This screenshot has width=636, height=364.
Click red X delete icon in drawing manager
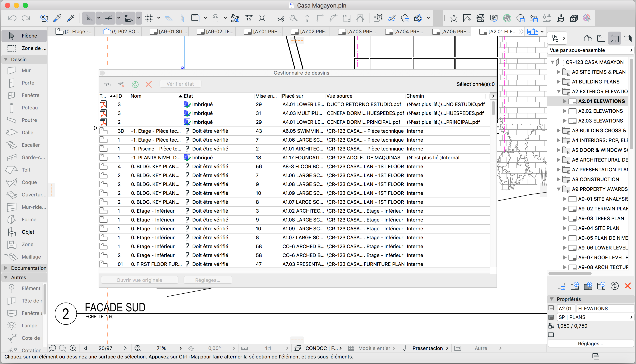(x=149, y=84)
